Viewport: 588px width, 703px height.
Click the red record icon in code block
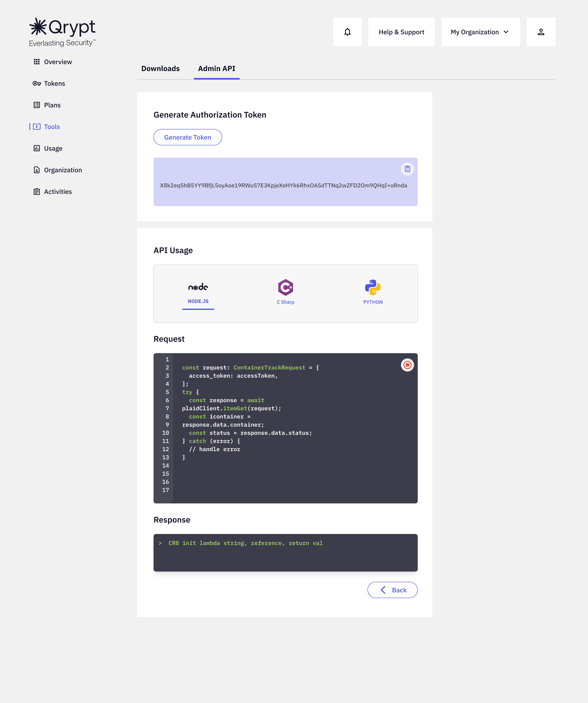(407, 365)
